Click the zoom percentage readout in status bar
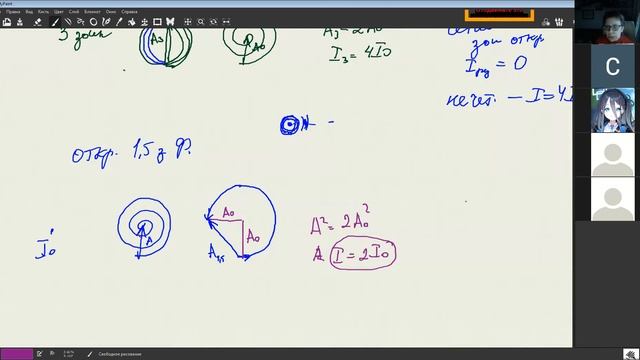 click(x=69, y=353)
